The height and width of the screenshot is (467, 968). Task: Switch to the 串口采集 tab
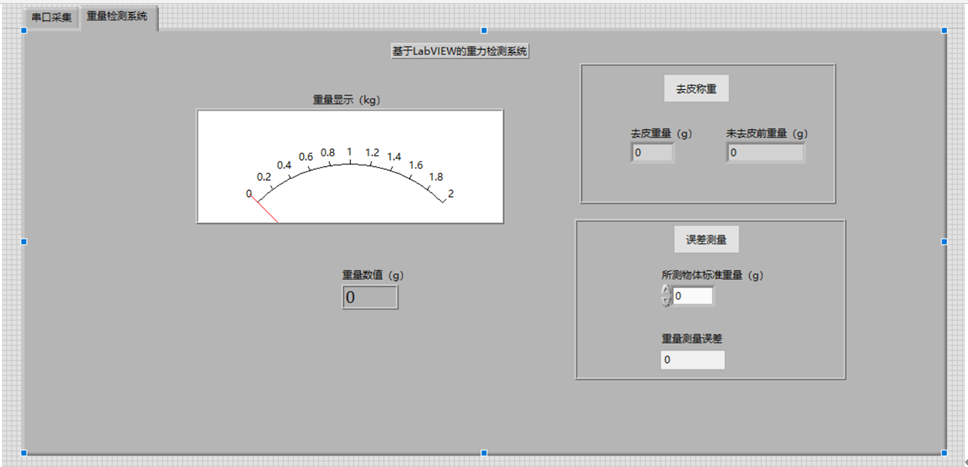tap(52, 18)
